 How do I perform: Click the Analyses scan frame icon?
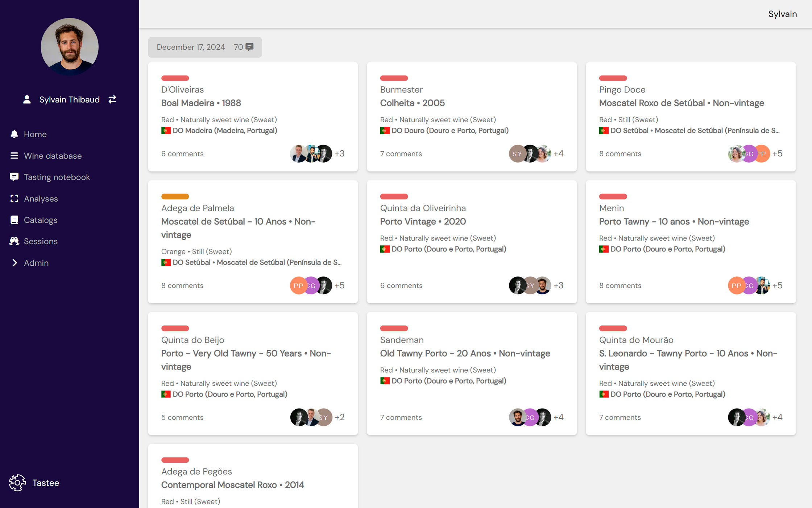coord(14,198)
